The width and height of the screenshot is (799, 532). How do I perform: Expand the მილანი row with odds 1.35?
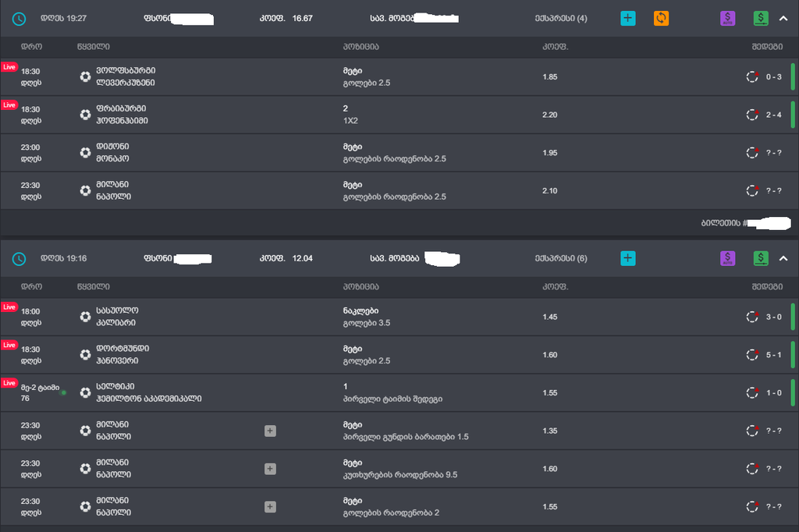coord(270,431)
